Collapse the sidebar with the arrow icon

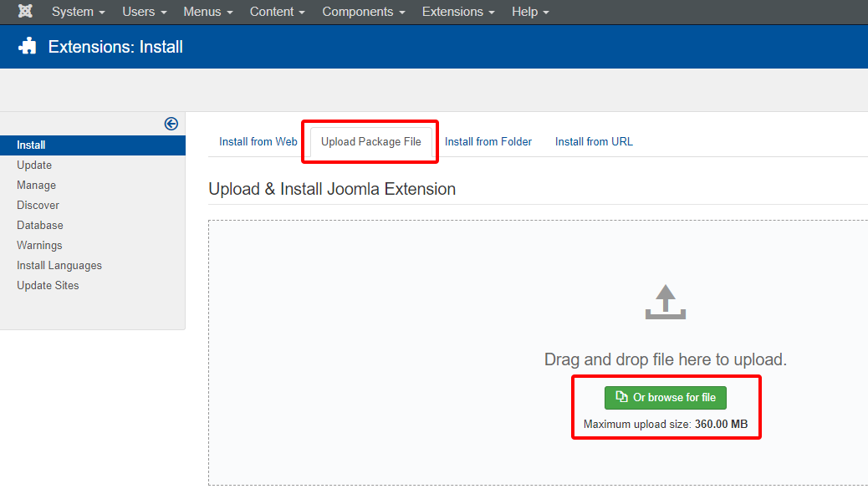click(171, 123)
